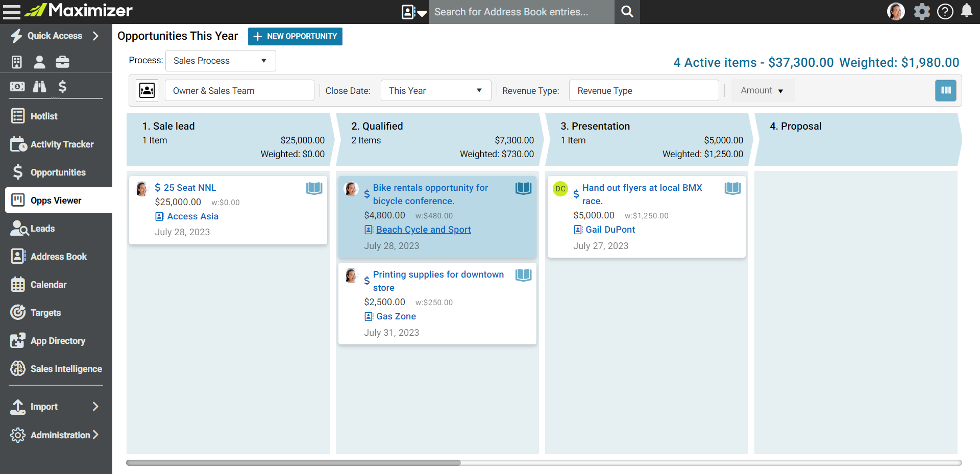Click the Revenue Type field
Image resolution: width=980 pixels, height=474 pixels.
[644, 91]
